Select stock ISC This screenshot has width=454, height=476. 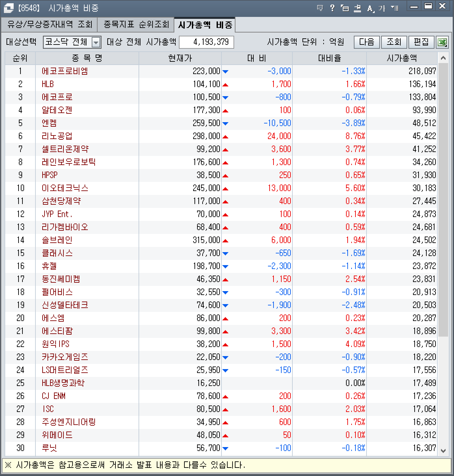pyautogui.click(x=48, y=409)
